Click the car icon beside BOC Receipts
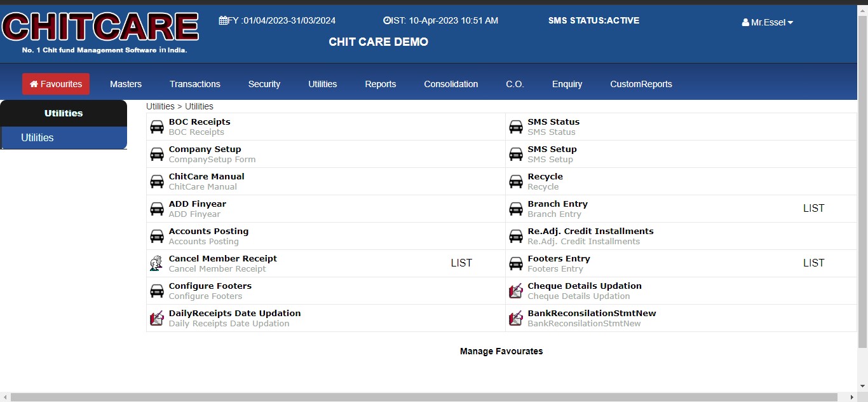Image resolution: width=868 pixels, height=402 pixels. (157, 127)
